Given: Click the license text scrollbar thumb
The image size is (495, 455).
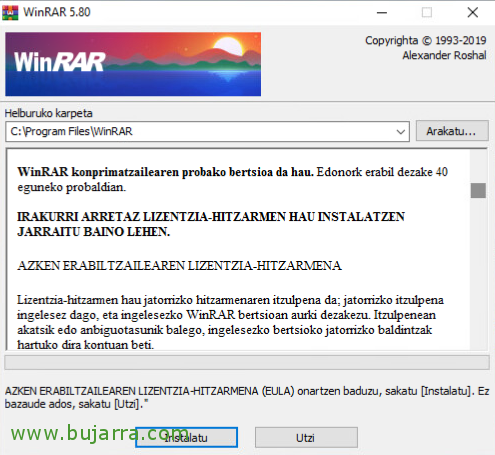Looking at the screenshot, I should coord(478,190).
